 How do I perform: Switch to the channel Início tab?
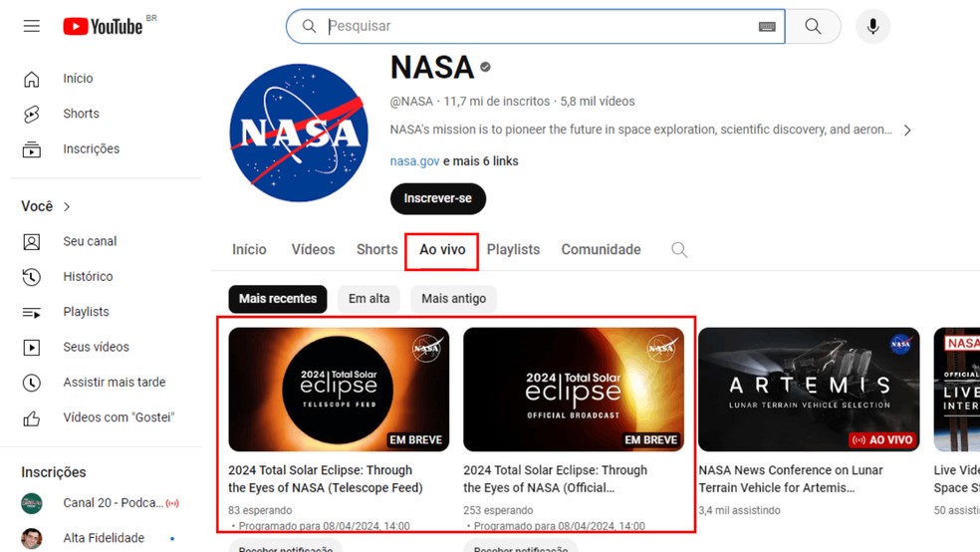pyautogui.click(x=249, y=249)
